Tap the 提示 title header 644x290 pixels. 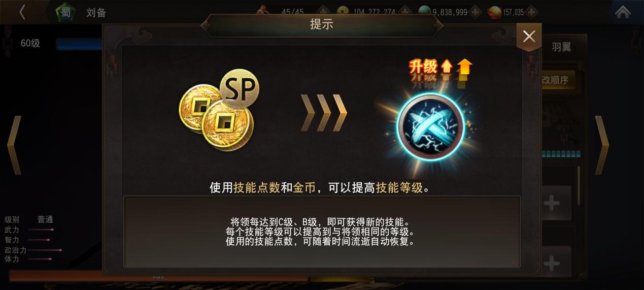pos(322,24)
